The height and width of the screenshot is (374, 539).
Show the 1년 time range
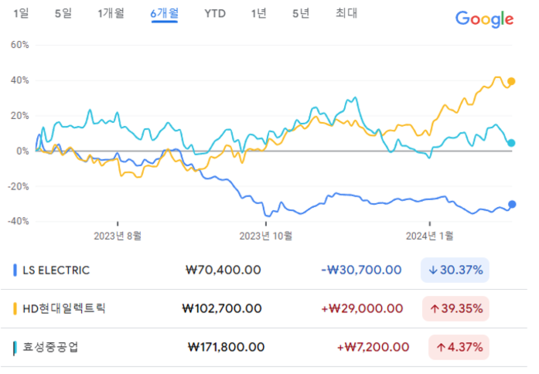(258, 13)
